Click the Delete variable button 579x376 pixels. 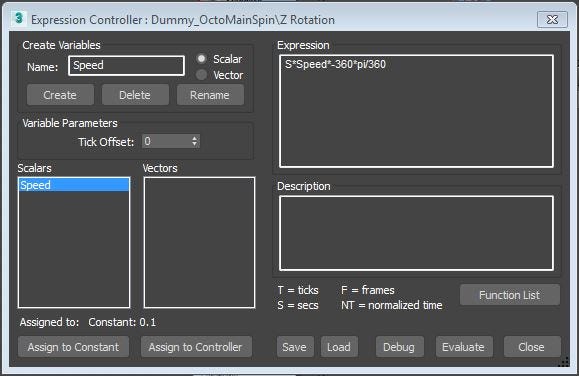coord(135,95)
